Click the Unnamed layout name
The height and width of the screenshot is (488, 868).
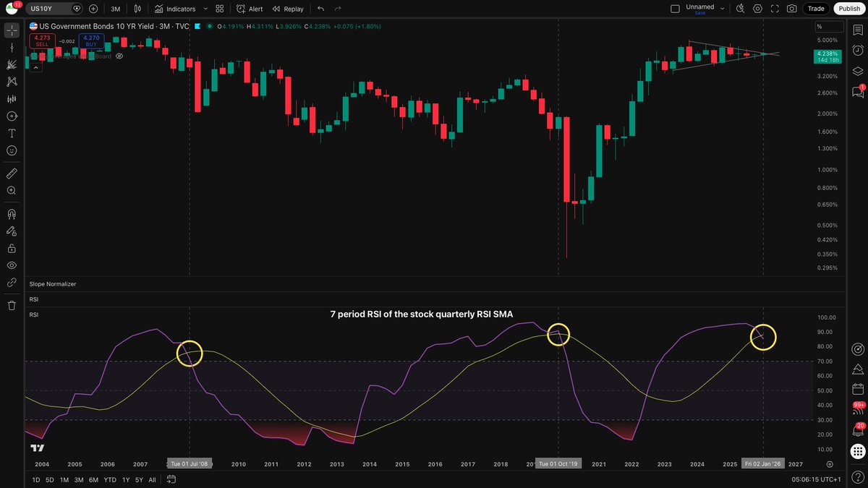coord(699,7)
